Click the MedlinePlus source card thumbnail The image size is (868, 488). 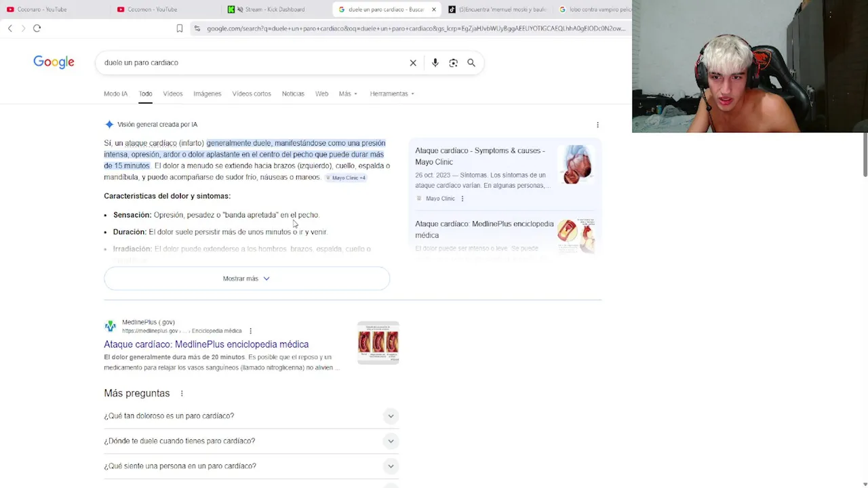click(576, 235)
